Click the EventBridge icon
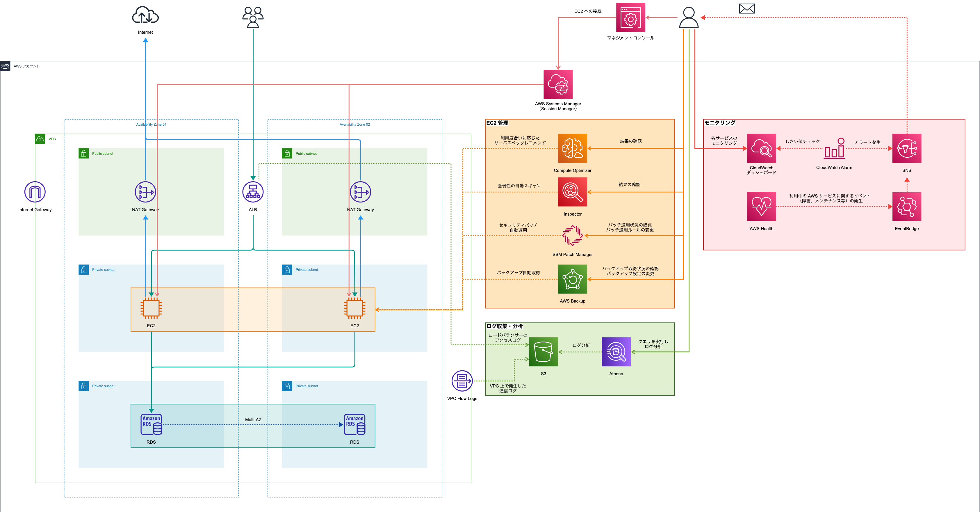The image size is (980, 512). tap(907, 206)
